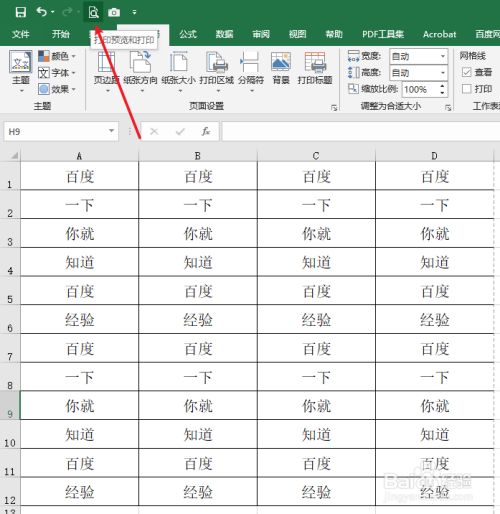The image size is (500, 514).
Task: Open the 效果 theme effects dropdown
Action: click(x=57, y=89)
